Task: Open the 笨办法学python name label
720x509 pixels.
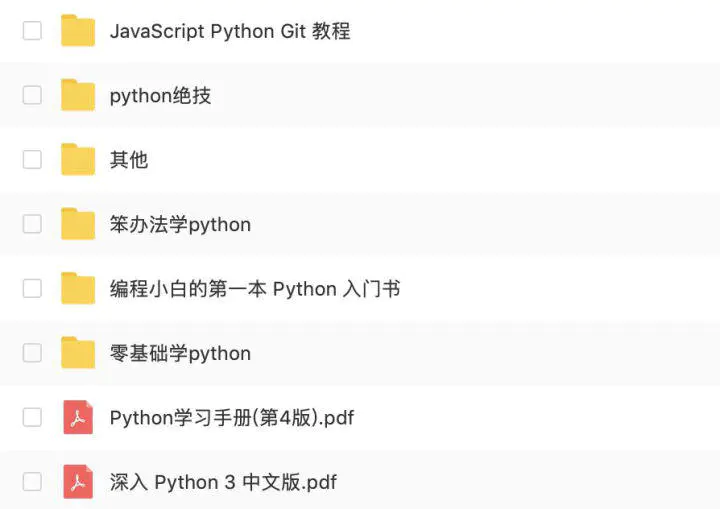Action: [x=180, y=225]
